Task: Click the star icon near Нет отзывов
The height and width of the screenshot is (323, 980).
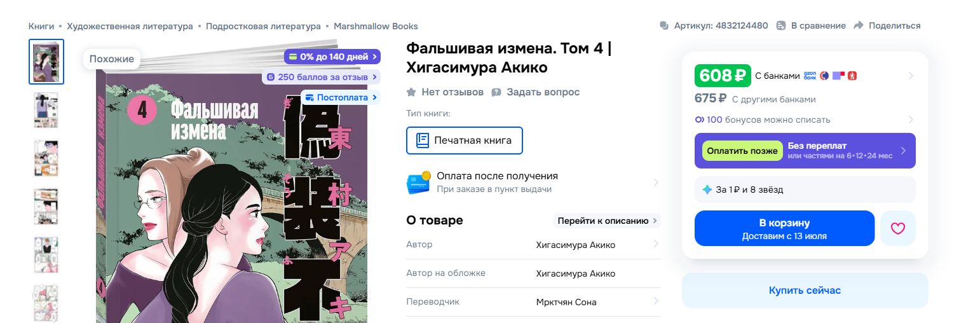Action: point(412,92)
